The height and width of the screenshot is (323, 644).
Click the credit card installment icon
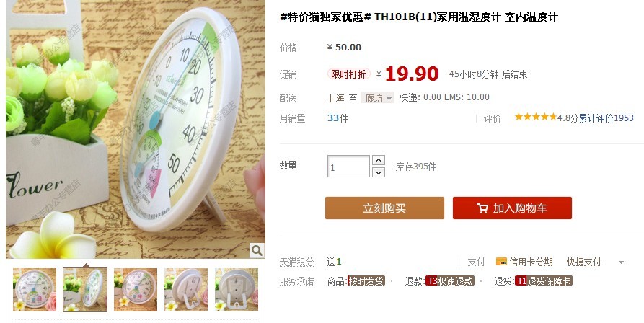501,262
